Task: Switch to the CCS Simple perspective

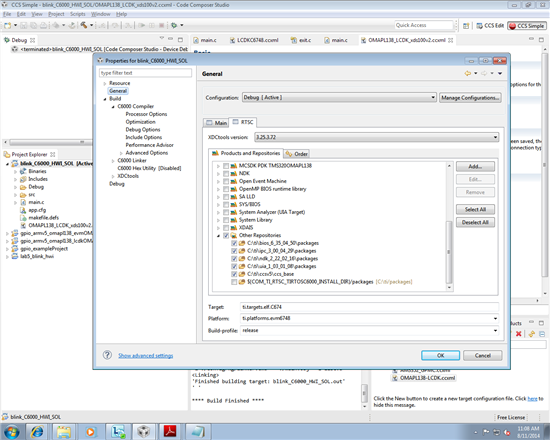Action: 526,26
